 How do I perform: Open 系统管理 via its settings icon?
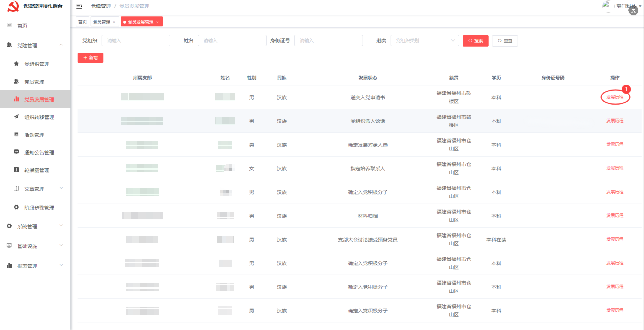pyautogui.click(x=9, y=226)
